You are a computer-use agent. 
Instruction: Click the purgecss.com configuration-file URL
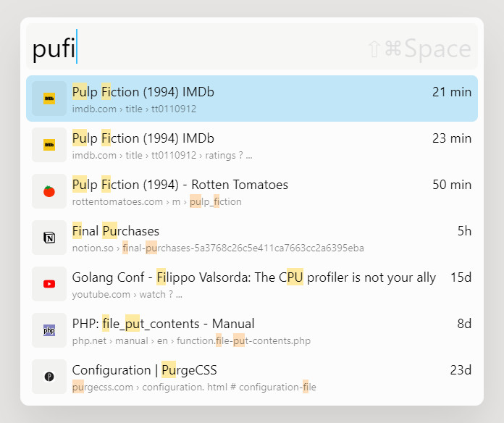[194, 387]
